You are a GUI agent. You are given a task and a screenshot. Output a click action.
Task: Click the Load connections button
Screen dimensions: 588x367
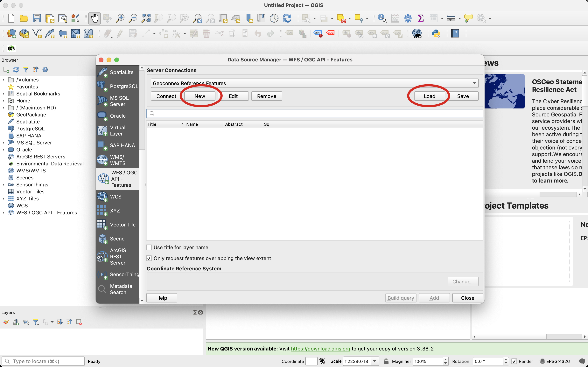point(429,96)
